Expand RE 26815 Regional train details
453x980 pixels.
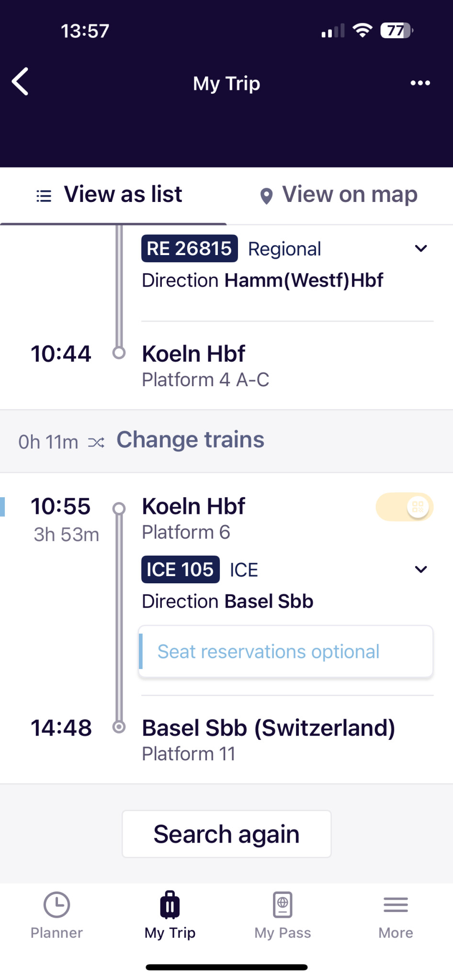(421, 248)
